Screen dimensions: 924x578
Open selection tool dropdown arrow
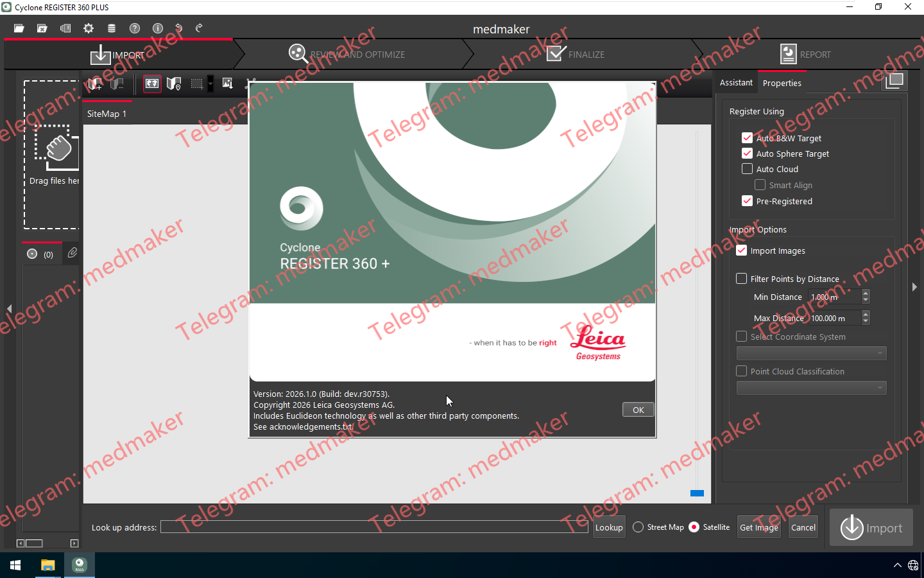pos(210,83)
